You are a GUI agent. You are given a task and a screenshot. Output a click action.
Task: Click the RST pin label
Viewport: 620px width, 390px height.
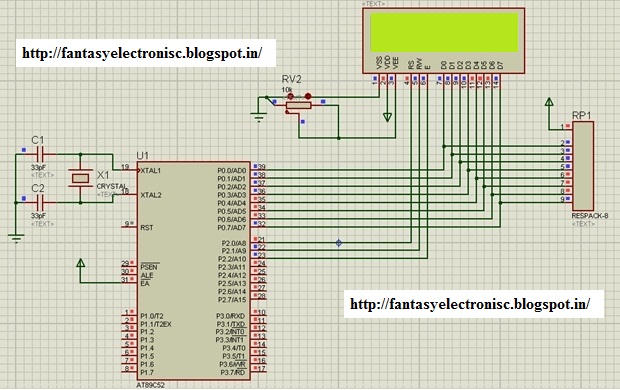coord(147,228)
